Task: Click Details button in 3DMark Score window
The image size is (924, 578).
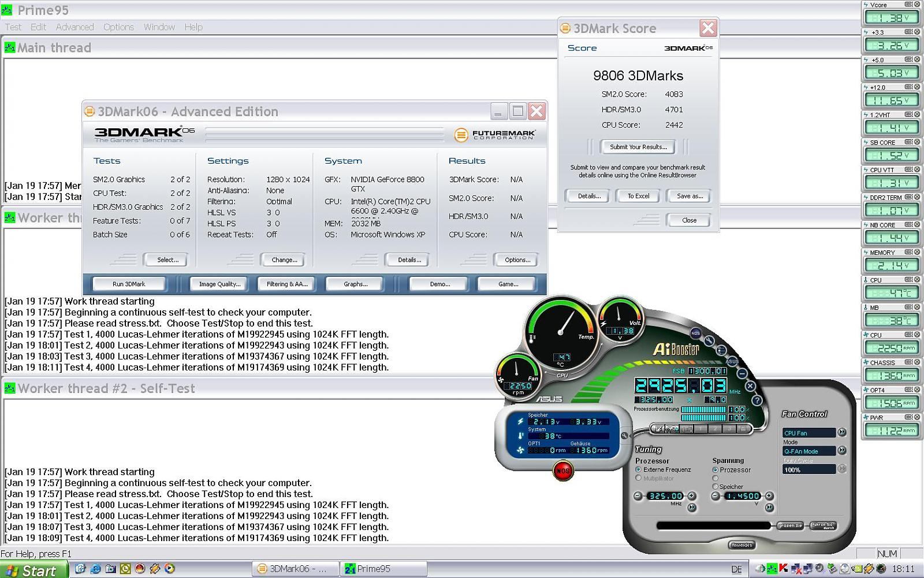Action: tap(589, 196)
